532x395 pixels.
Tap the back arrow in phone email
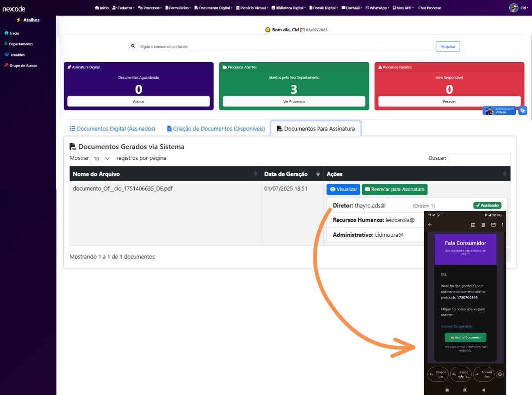[430, 225]
